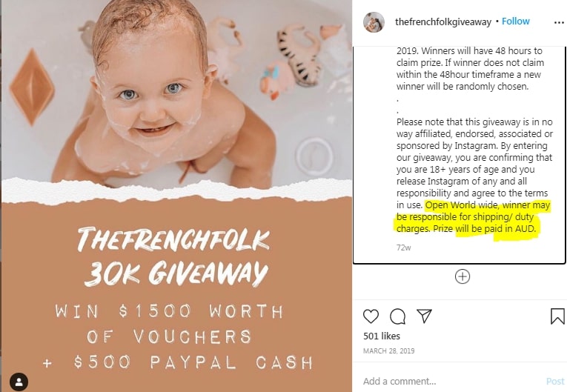Follow thefrenchfolkgiveaway account

(x=515, y=21)
